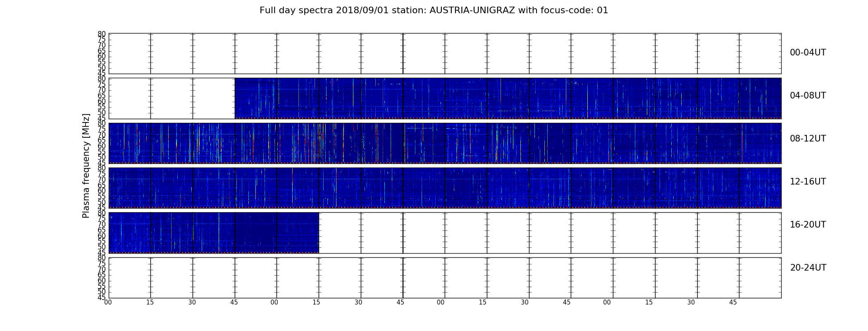This screenshot has height=331, width=868.
Task: Click the '04-08UT' row label
Action: pyautogui.click(x=808, y=96)
